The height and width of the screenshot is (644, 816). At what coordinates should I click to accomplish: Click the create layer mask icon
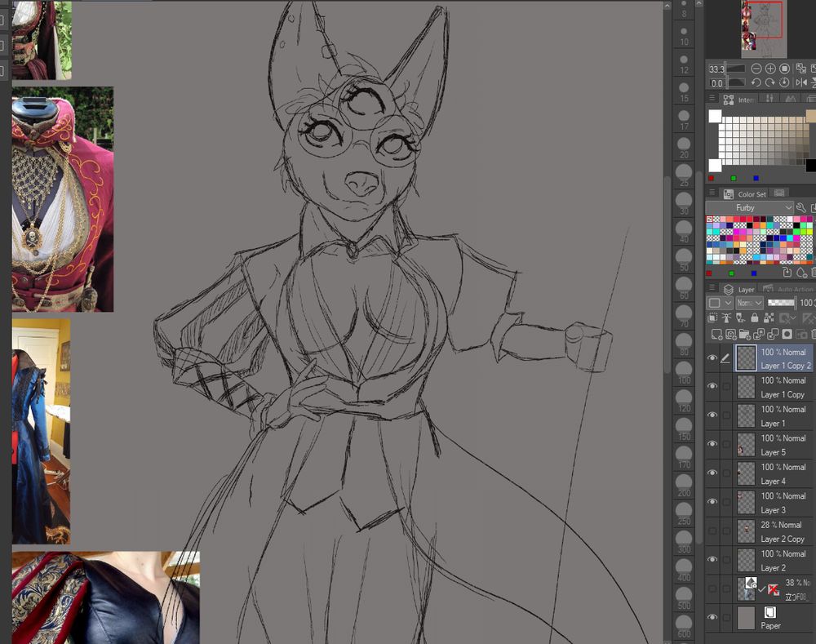tap(787, 334)
